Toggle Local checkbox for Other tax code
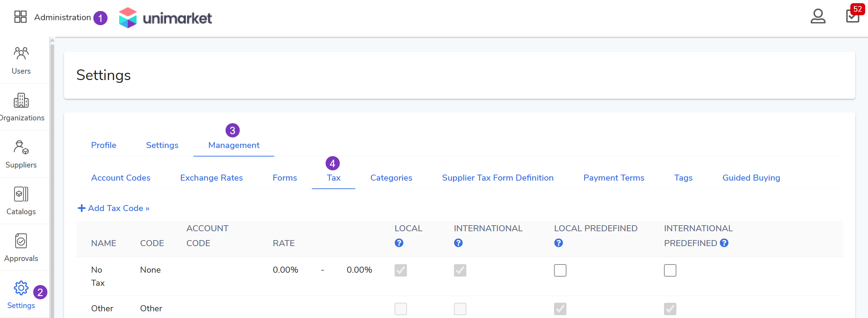This screenshot has width=868, height=318. [x=401, y=309]
